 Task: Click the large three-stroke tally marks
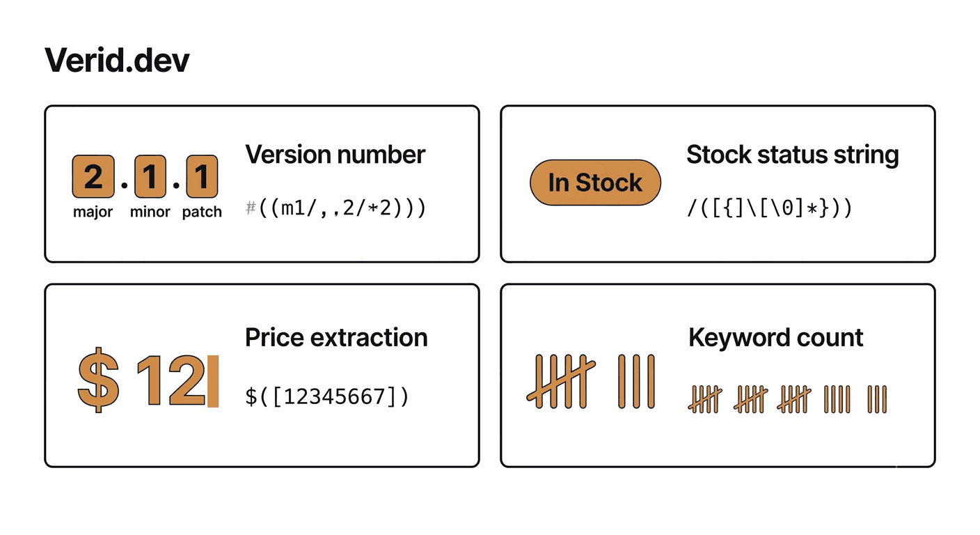(637, 380)
